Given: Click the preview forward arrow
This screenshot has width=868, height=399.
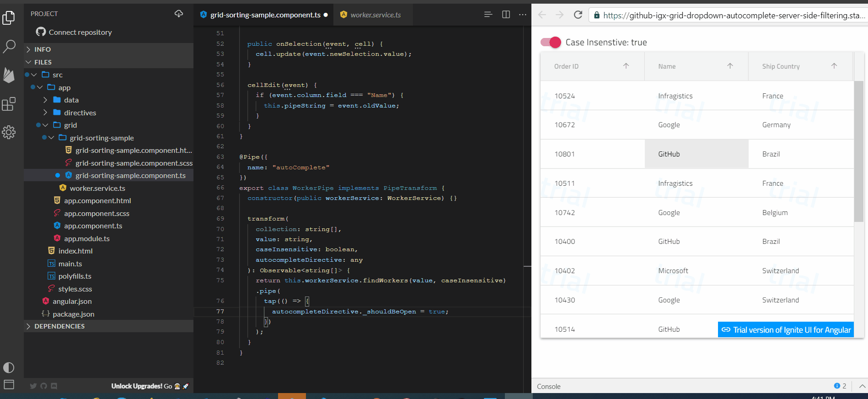Looking at the screenshot, I should (559, 15).
